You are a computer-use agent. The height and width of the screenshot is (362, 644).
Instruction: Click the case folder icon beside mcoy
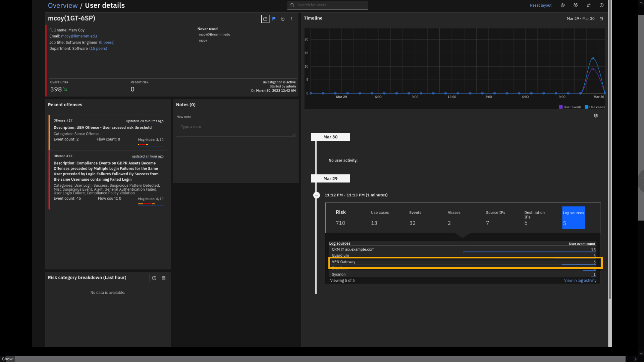click(265, 19)
